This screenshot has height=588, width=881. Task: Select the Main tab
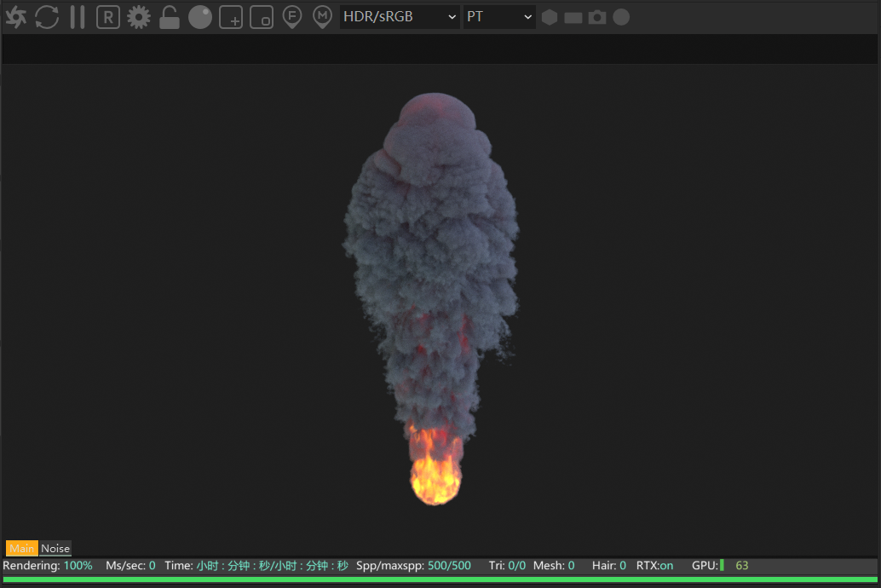point(21,548)
